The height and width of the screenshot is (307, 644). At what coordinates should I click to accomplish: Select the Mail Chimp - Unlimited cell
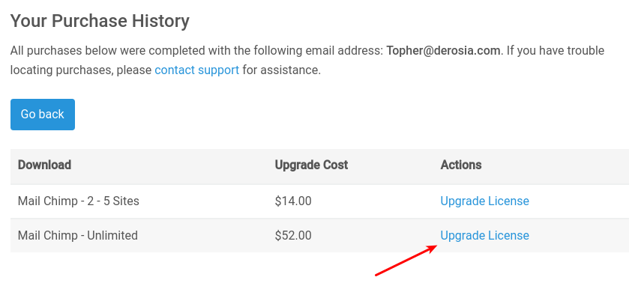pyautogui.click(x=78, y=236)
